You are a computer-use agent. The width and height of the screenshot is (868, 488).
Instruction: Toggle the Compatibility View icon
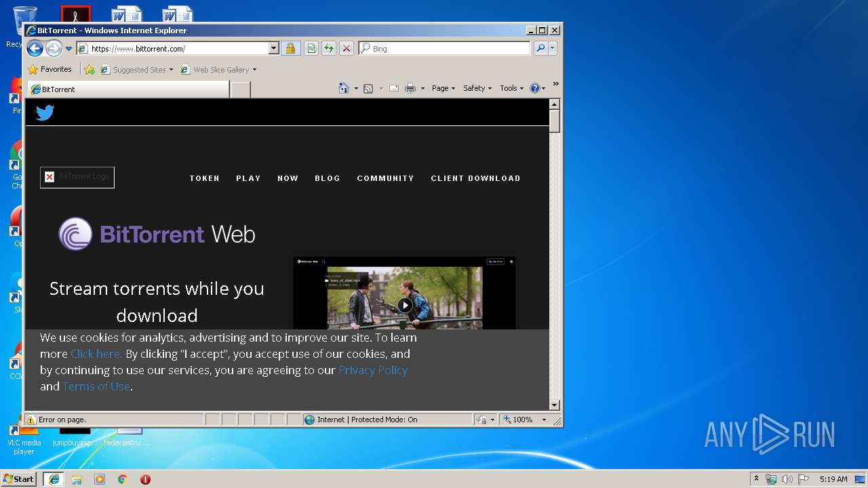point(311,49)
